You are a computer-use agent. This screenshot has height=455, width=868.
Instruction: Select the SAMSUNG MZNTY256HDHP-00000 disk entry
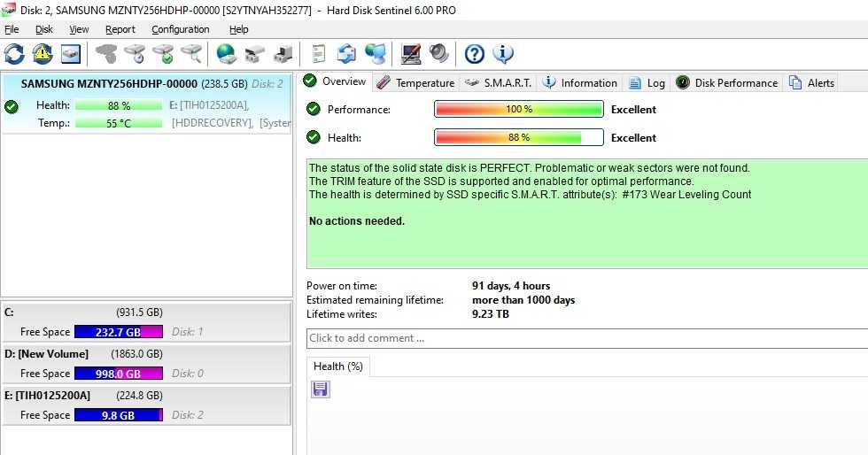tap(146, 104)
